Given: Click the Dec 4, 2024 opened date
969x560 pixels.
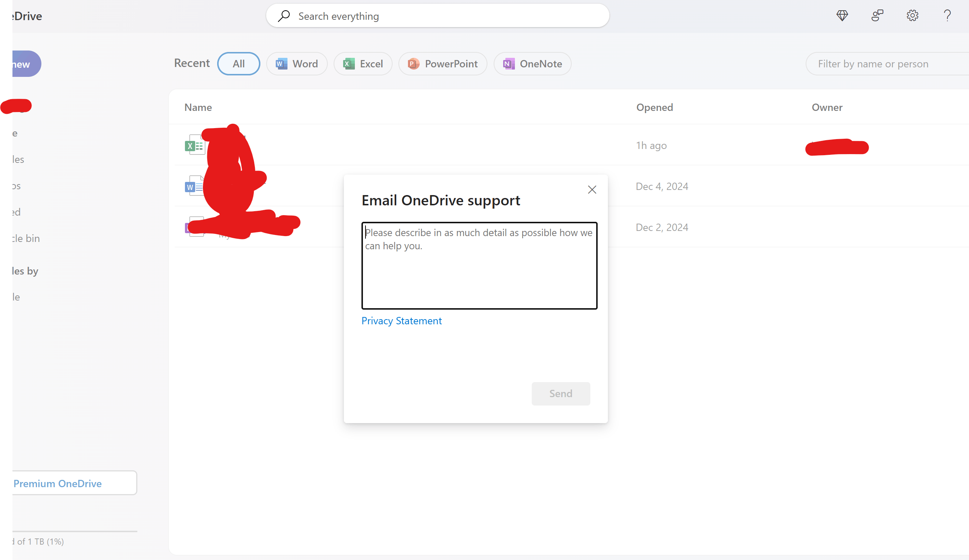Looking at the screenshot, I should (662, 186).
